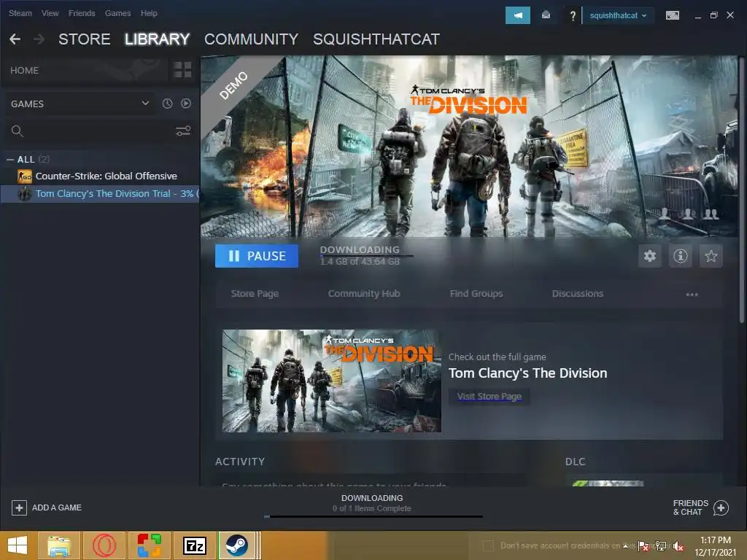
Task: Click the Add a Game plus icon
Action: point(19,507)
